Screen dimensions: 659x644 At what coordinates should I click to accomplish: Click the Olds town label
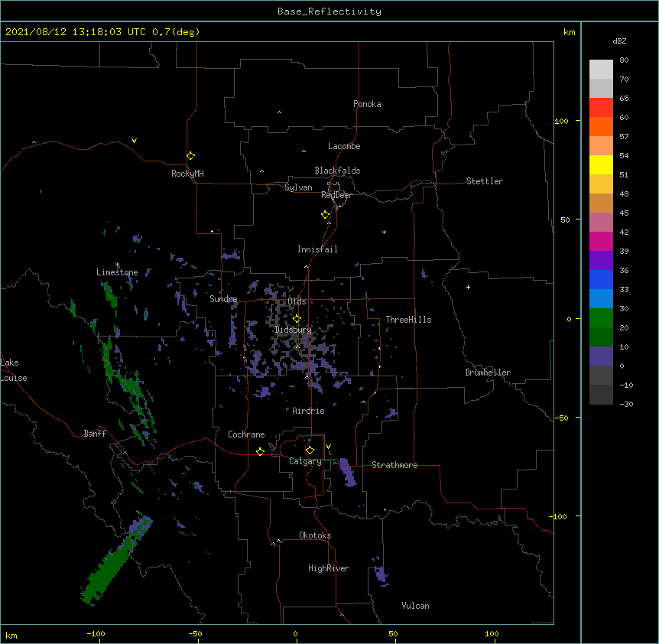click(x=297, y=301)
